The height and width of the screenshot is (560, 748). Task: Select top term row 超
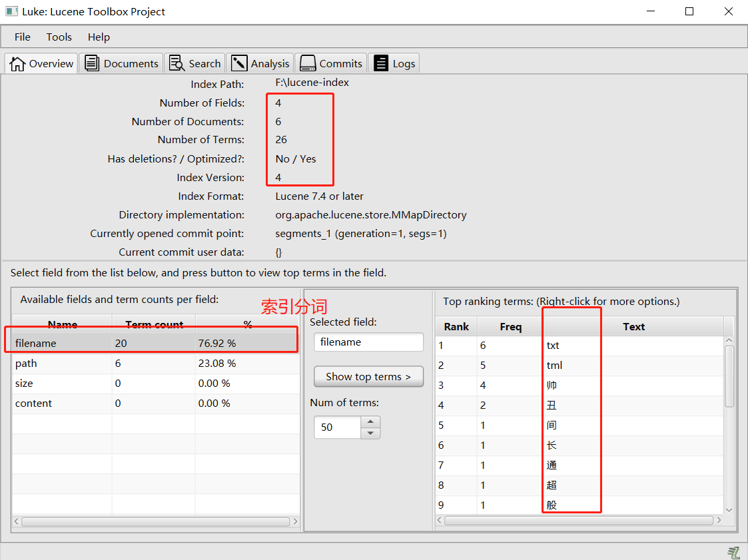tap(579, 485)
